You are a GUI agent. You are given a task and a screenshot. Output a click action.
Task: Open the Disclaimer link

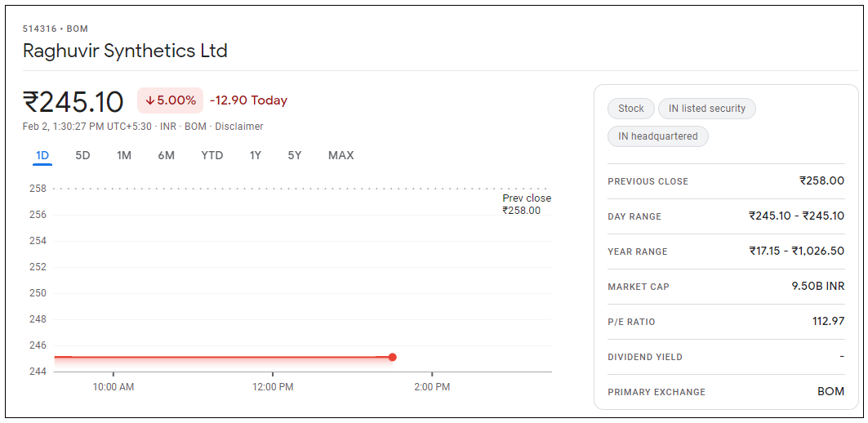[239, 127]
